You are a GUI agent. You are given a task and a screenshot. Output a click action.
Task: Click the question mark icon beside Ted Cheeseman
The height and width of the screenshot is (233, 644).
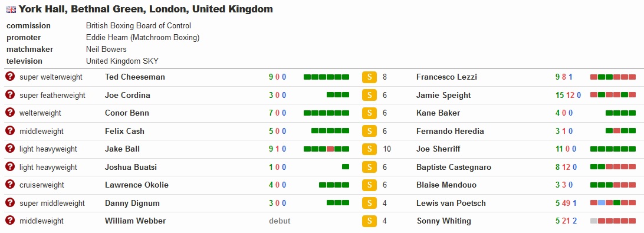pos(10,77)
